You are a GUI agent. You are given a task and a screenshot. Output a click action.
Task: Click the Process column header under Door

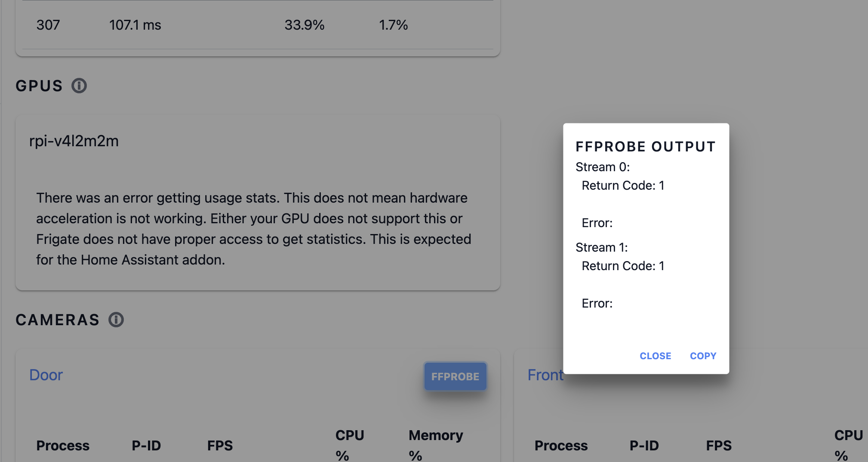point(63,446)
